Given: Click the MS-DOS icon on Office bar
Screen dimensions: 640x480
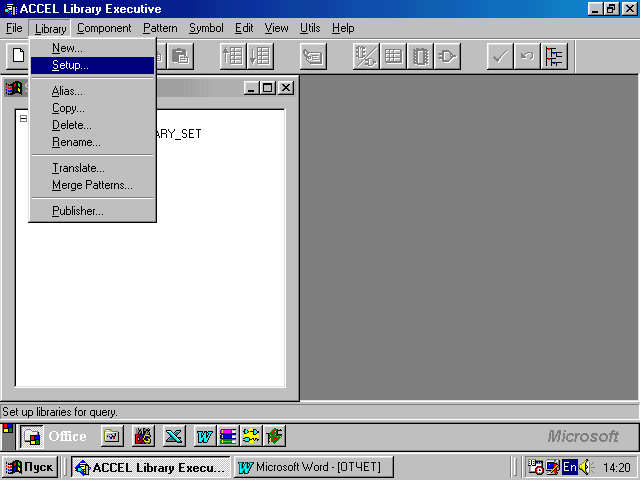Looking at the screenshot, I should (x=143, y=436).
